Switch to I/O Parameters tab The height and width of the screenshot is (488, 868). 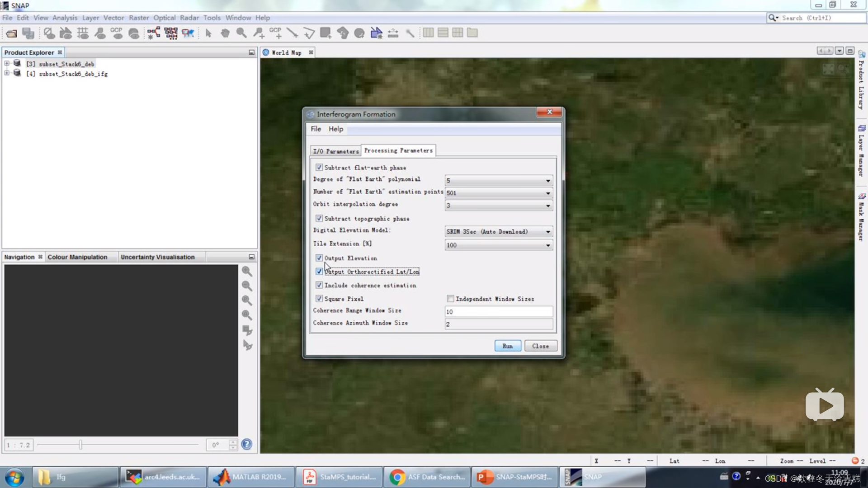[335, 151]
